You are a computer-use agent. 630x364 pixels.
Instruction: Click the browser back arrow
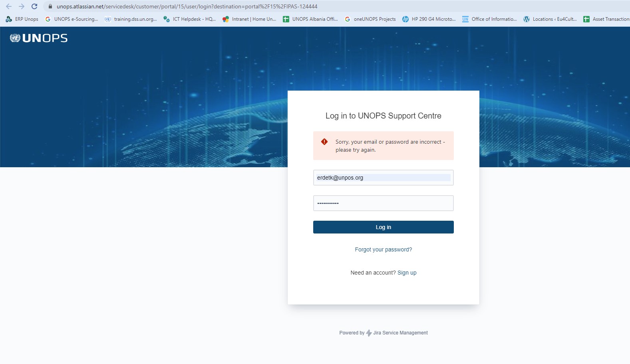(x=9, y=6)
